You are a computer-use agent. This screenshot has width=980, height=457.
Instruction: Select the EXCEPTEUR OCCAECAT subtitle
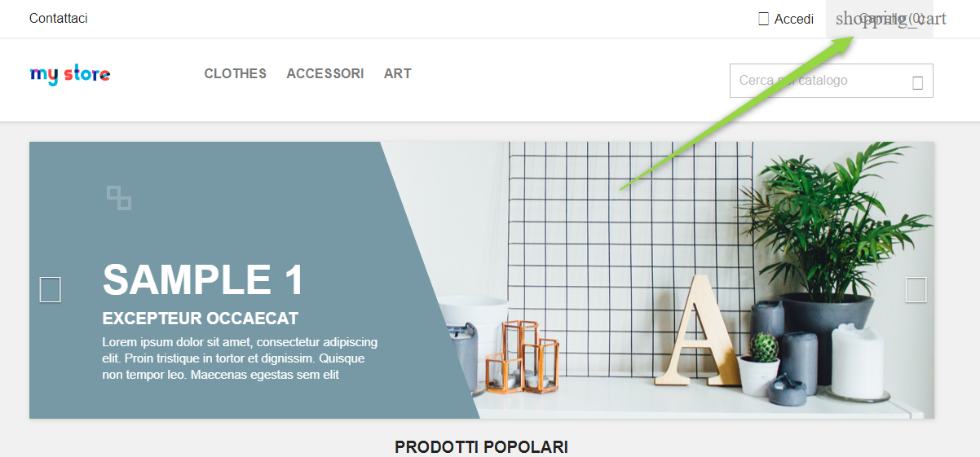[x=201, y=319]
